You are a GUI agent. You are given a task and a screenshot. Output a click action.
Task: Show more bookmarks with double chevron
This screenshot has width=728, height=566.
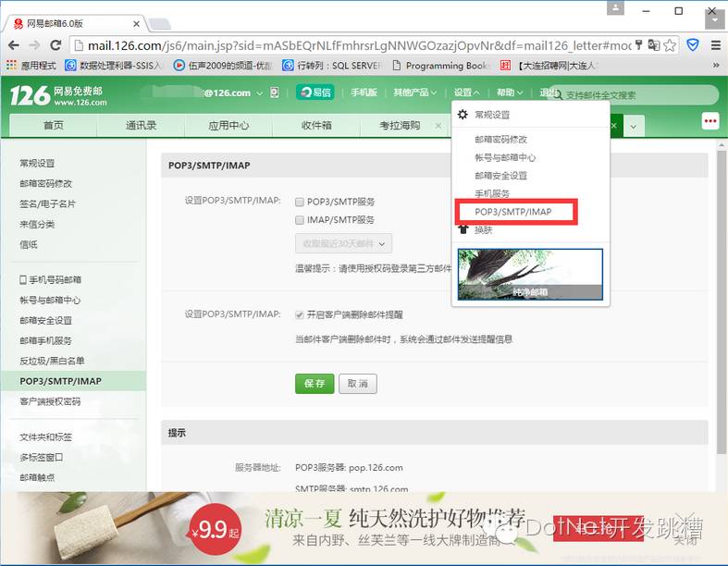point(715,66)
